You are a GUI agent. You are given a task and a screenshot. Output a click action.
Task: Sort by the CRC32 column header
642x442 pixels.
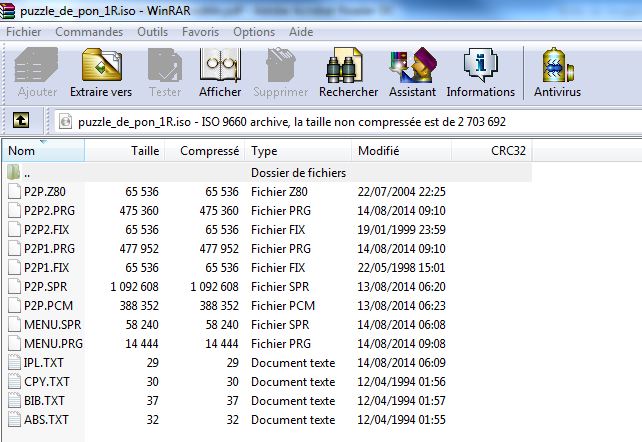coord(491,151)
